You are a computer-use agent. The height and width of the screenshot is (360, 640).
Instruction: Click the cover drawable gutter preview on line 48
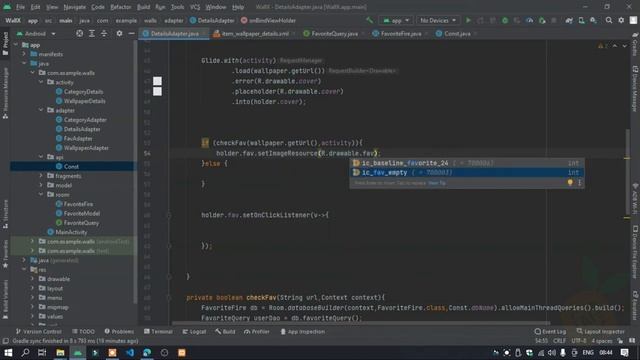click(x=157, y=91)
